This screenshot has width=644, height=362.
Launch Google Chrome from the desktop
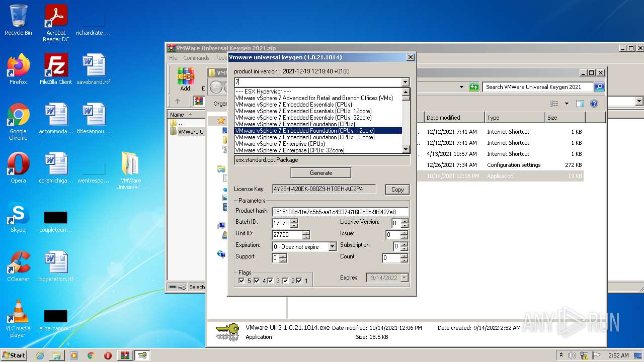18,122
